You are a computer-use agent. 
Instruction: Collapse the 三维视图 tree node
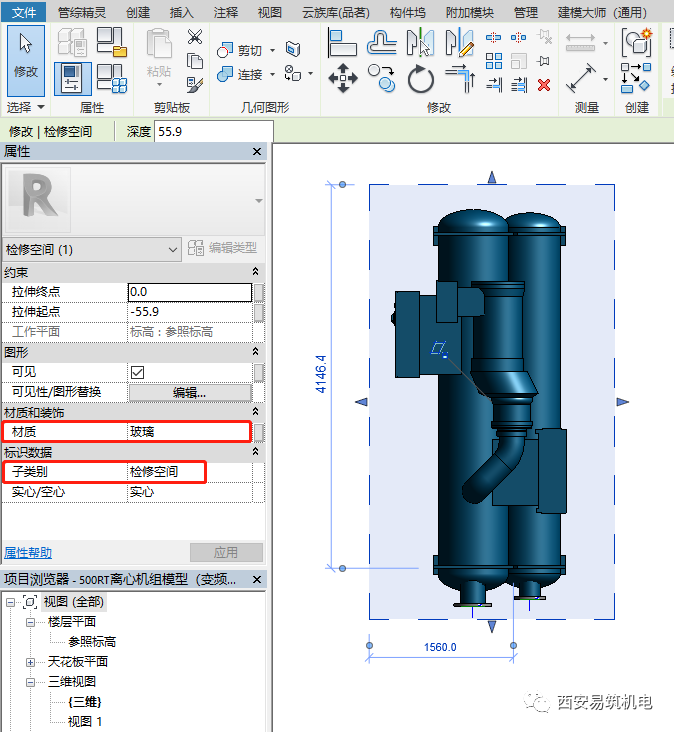click(29, 682)
